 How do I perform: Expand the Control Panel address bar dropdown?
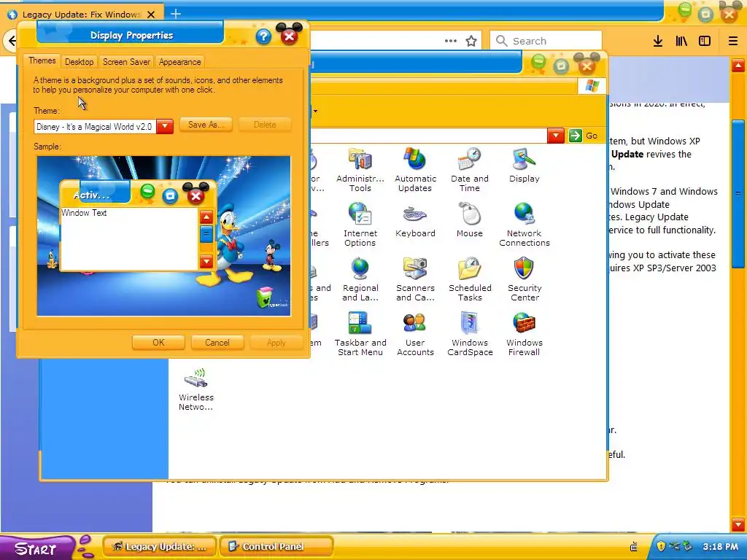coord(555,136)
